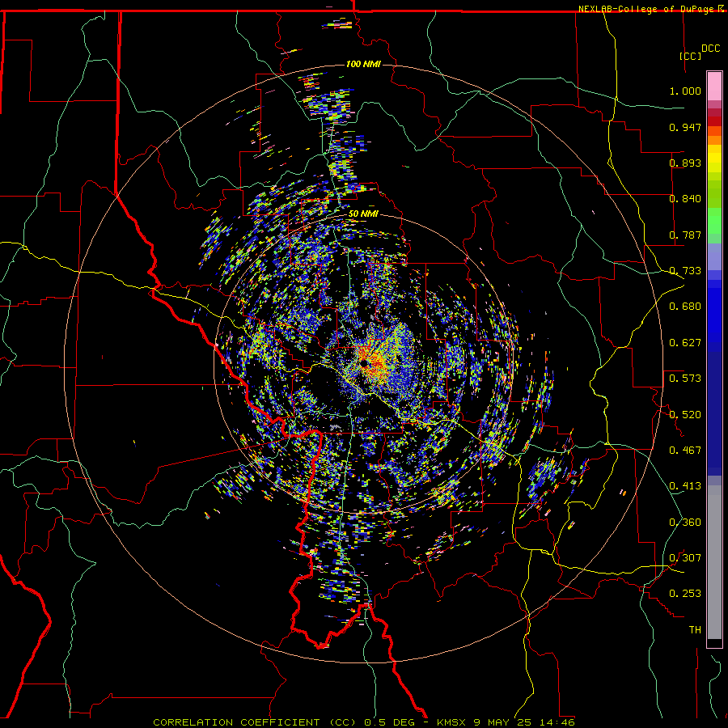Select the 0.253 legend value
The image size is (728, 728).
coord(685,594)
